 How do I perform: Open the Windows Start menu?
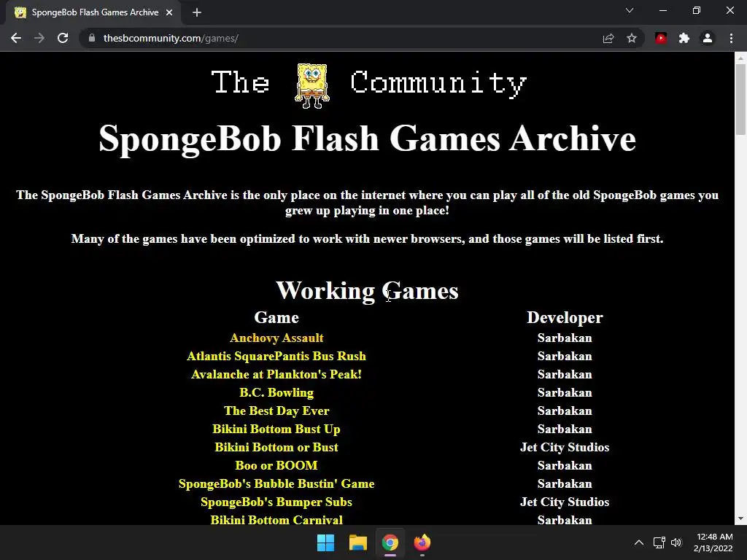(x=326, y=542)
